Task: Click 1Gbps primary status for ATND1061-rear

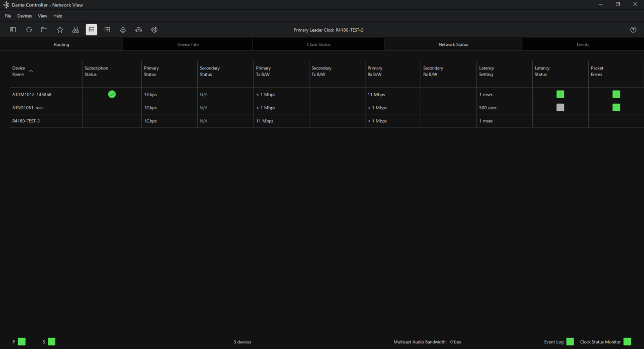Action: point(150,108)
